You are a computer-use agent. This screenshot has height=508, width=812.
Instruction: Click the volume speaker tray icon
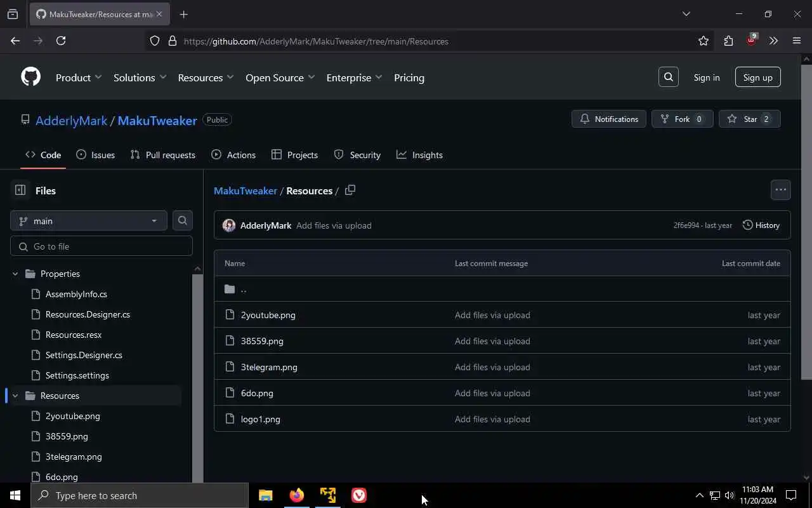tap(729, 495)
